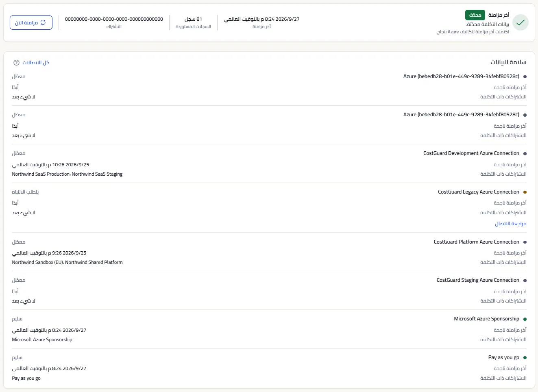Click the green dot beside Microsoft Azure Sponsorship title

coord(525,319)
